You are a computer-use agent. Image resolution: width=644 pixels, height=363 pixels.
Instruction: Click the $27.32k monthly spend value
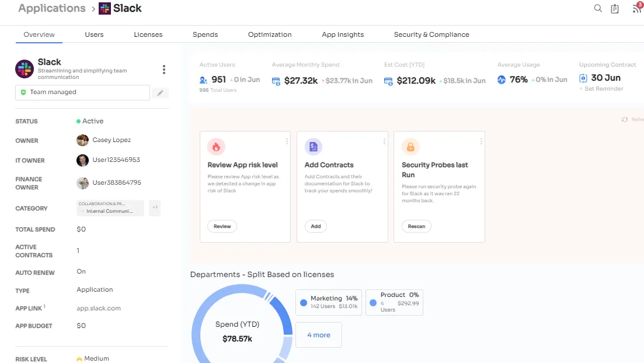click(301, 81)
